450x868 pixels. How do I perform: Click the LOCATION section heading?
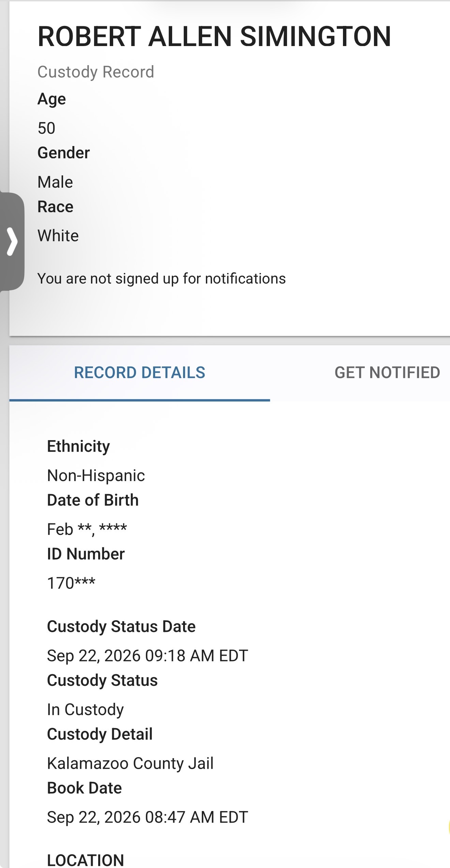pyautogui.click(x=86, y=860)
